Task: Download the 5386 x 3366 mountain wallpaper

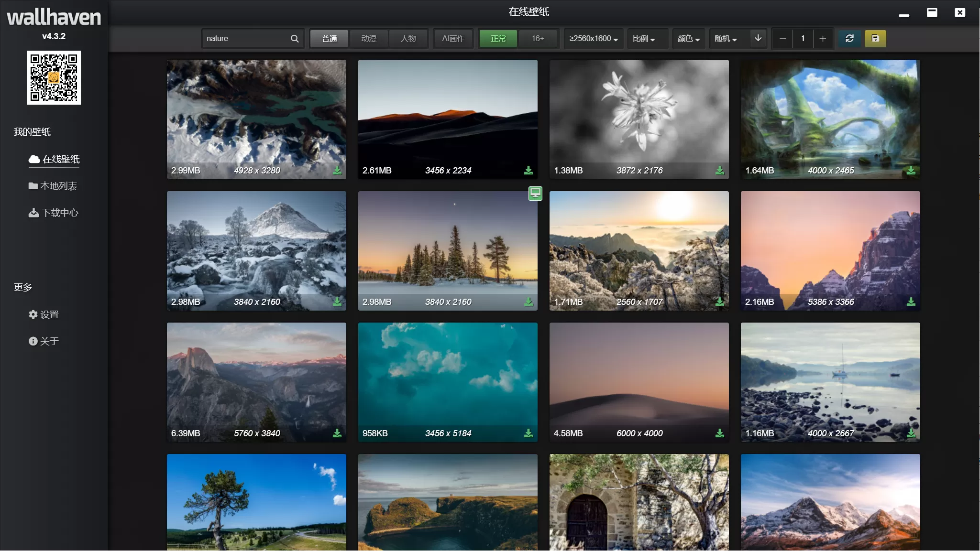Action: [x=911, y=302]
